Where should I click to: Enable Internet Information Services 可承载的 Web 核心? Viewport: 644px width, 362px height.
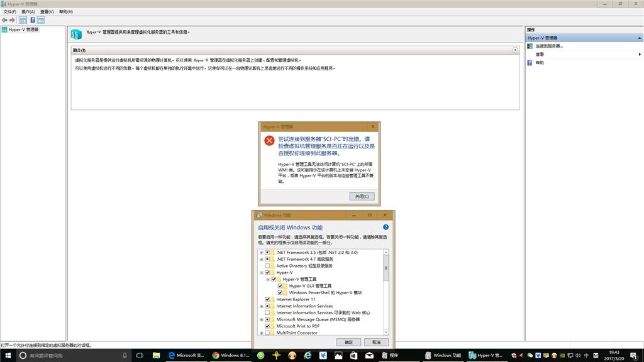(x=267, y=313)
